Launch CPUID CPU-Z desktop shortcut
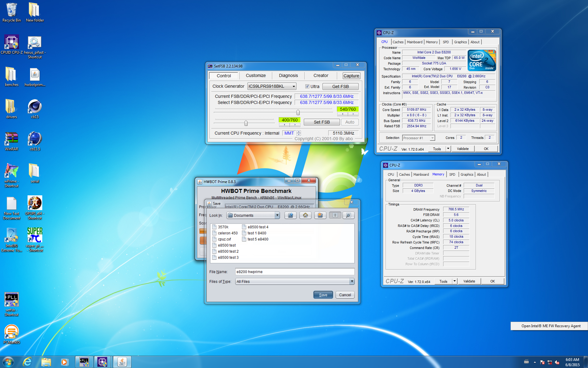The height and width of the screenshot is (368, 588). [12, 44]
